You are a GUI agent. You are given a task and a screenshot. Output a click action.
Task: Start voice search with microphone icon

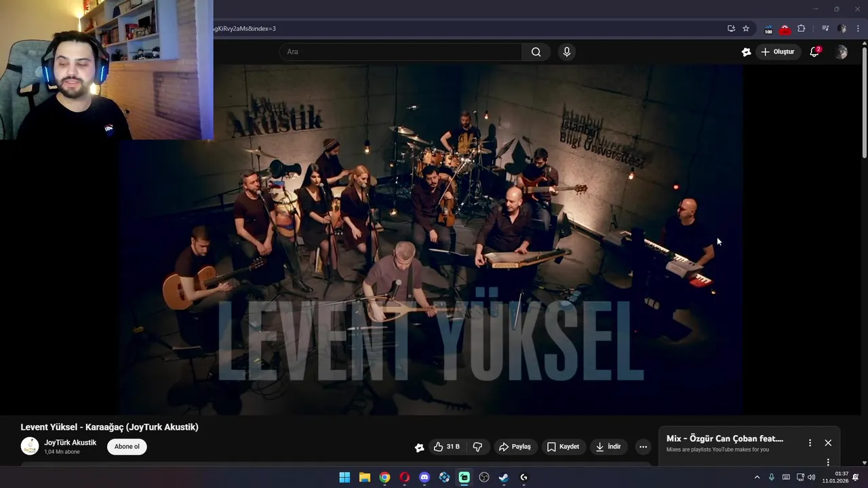pos(567,52)
